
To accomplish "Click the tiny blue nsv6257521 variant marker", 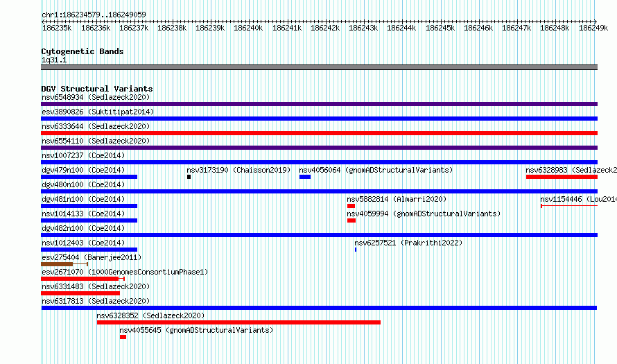I will coord(356,250).
